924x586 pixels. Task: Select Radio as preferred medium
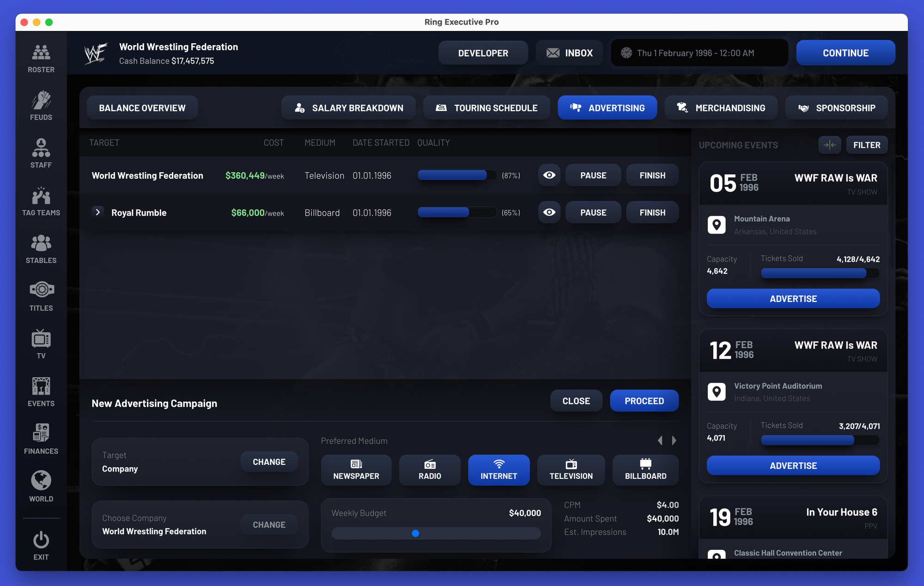430,470
